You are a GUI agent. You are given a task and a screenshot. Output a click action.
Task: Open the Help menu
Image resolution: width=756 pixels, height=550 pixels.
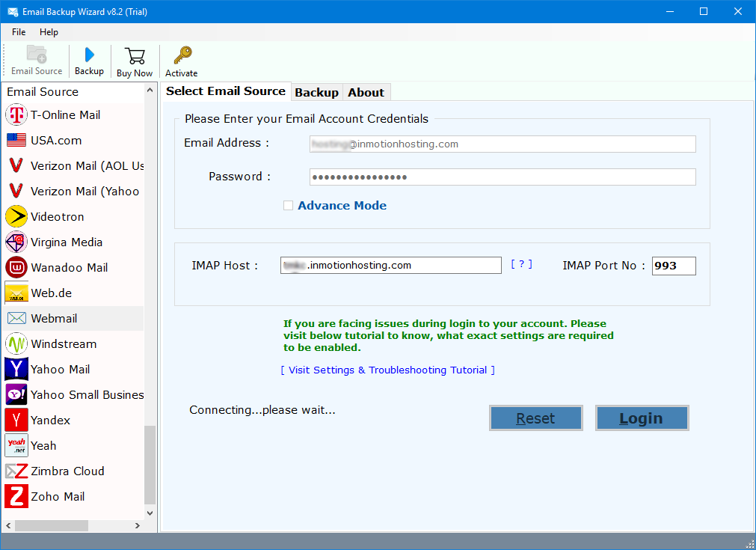pos(49,32)
